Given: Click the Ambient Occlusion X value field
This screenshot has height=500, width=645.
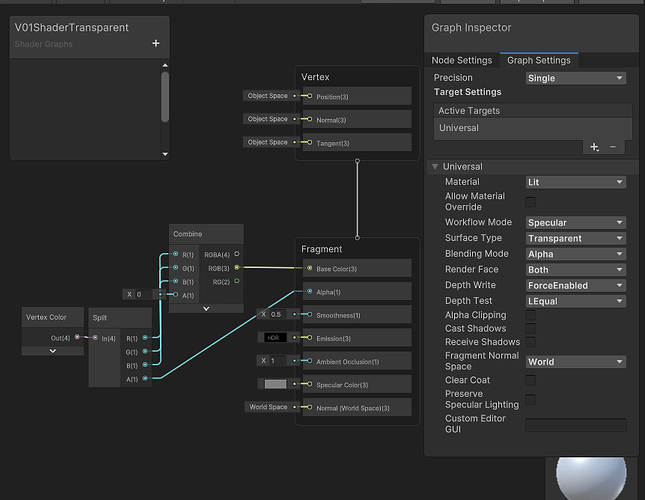Looking at the screenshot, I should (278, 361).
